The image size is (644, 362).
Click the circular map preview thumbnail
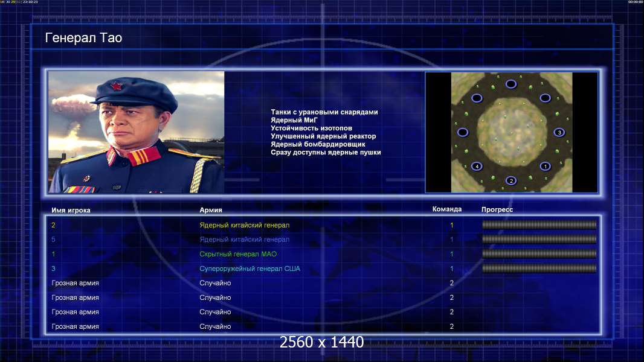tap(511, 132)
